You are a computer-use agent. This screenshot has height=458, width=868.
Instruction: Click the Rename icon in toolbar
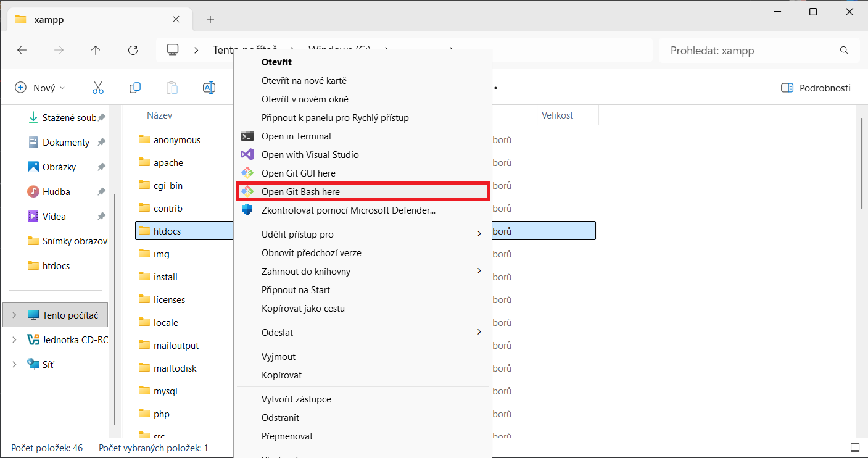point(209,88)
